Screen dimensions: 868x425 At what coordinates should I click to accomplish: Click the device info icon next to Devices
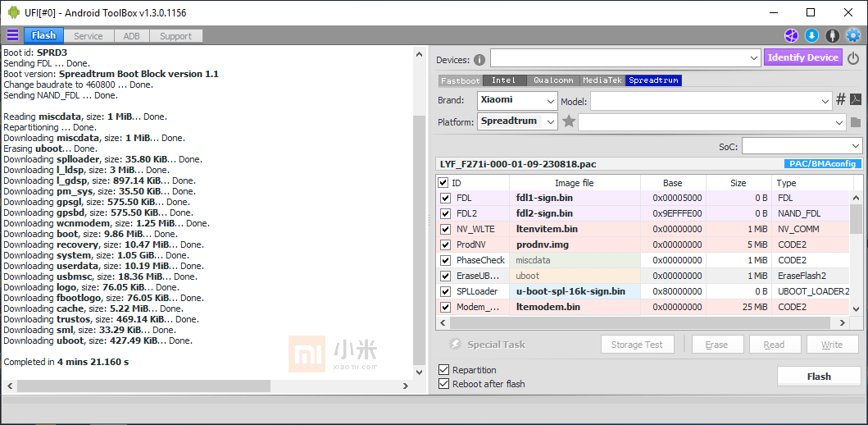point(479,60)
